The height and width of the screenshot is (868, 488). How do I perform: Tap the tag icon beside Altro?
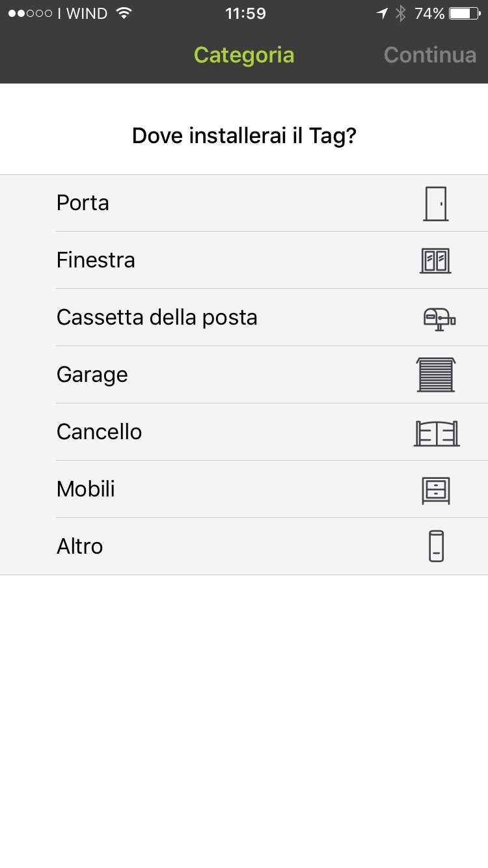436,547
